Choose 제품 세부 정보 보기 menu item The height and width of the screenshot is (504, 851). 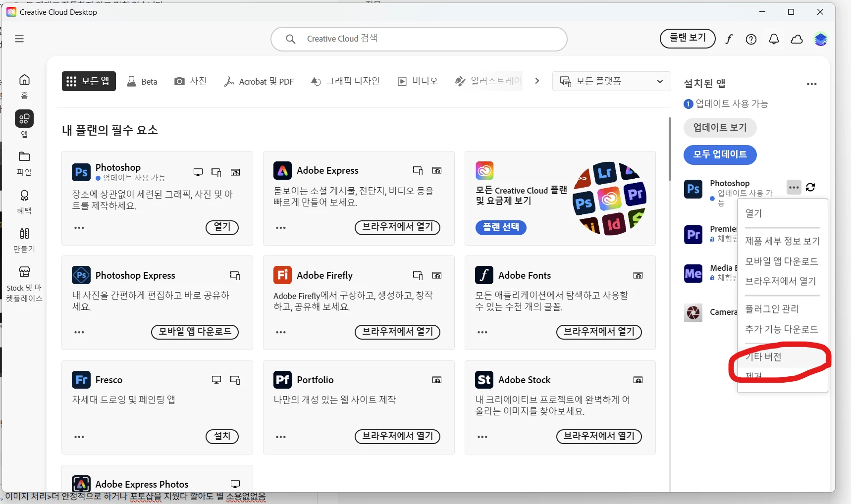[x=782, y=241]
